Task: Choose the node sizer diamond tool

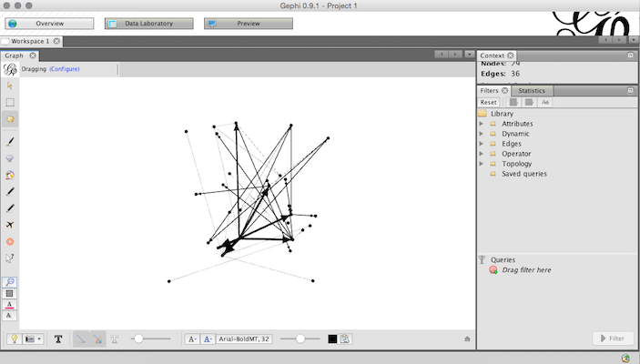Action: pos(10,158)
